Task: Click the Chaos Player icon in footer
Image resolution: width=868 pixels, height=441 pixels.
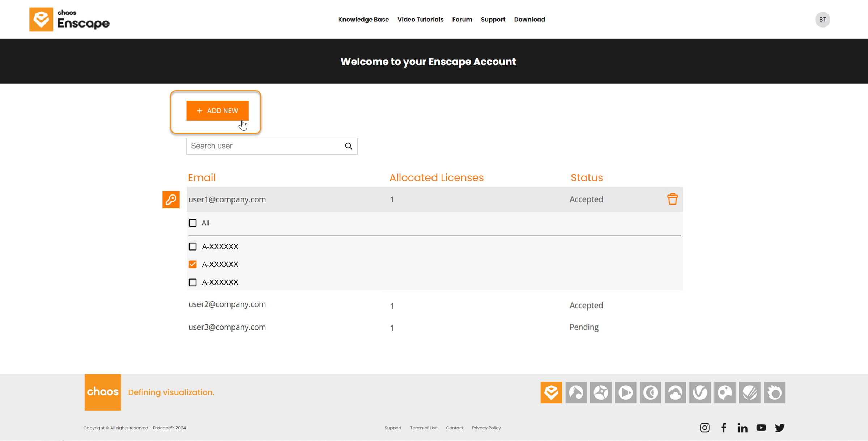Action: tap(626, 392)
